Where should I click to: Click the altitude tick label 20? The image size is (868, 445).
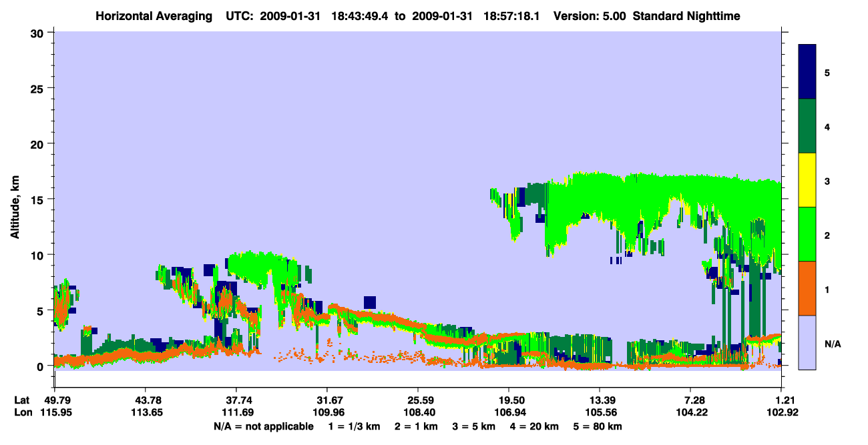(x=38, y=143)
